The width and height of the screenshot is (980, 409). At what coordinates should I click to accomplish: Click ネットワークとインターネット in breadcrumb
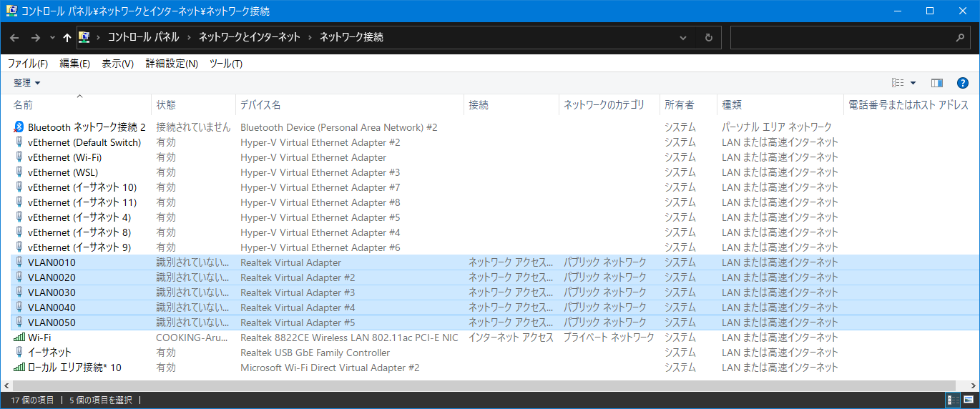coord(249,37)
